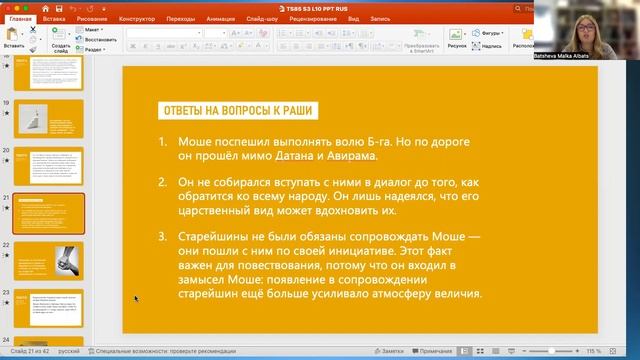Click zoom in plus icon
This screenshot has width=640, height=360.
pos(577,351)
